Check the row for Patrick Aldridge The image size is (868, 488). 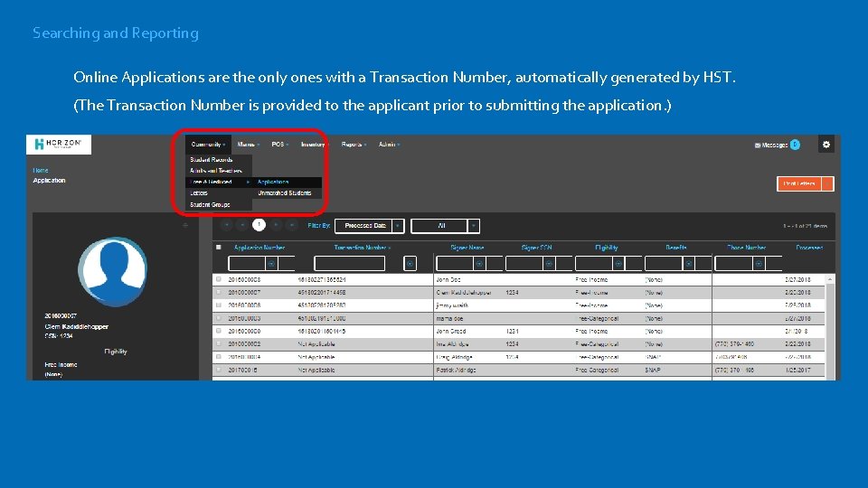[x=219, y=370]
